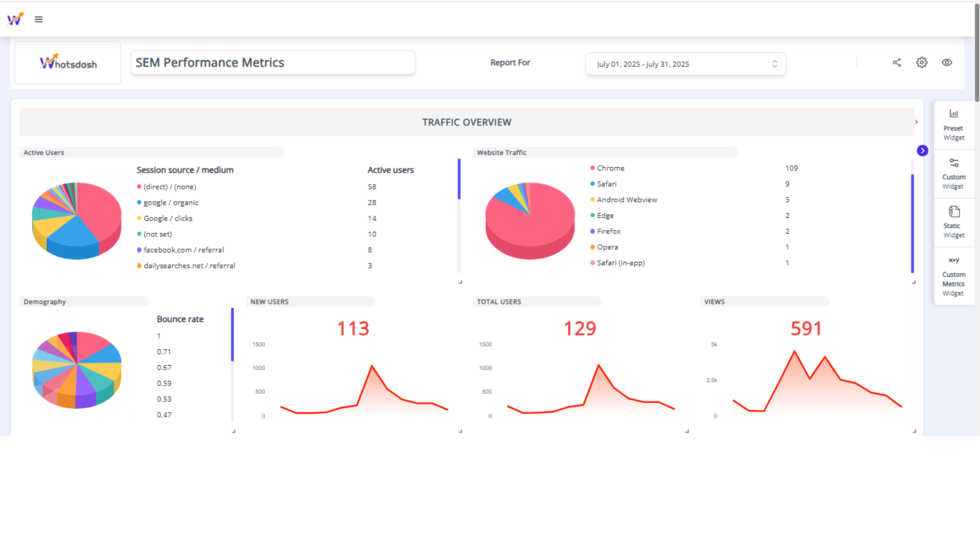
Task: Expand the TRAFFIC OVERVIEW section chevron
Action: pyautogui.click(x=916, y=122)
